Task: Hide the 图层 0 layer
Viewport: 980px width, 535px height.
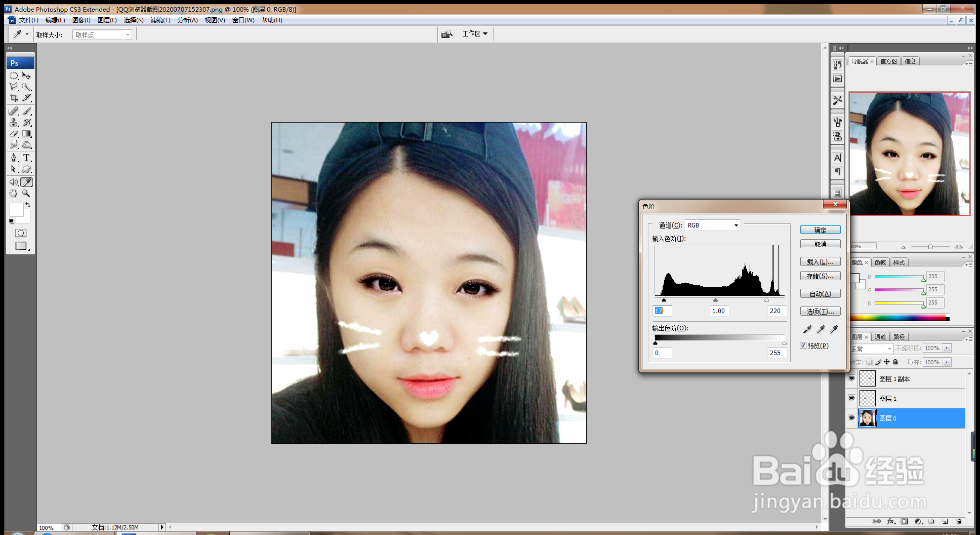Action: coord(851,418)
